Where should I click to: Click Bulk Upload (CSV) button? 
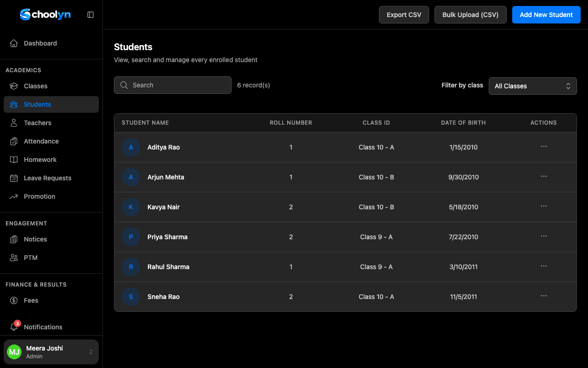(470, 15)
